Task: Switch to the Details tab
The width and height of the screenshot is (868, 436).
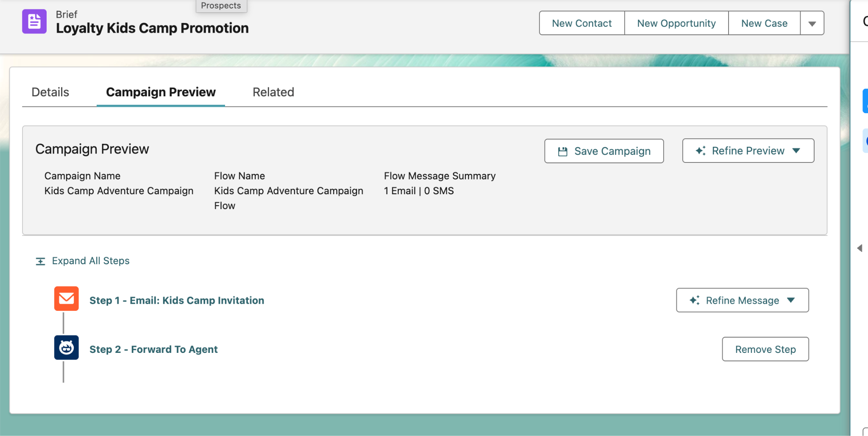Action: [50, 92]
